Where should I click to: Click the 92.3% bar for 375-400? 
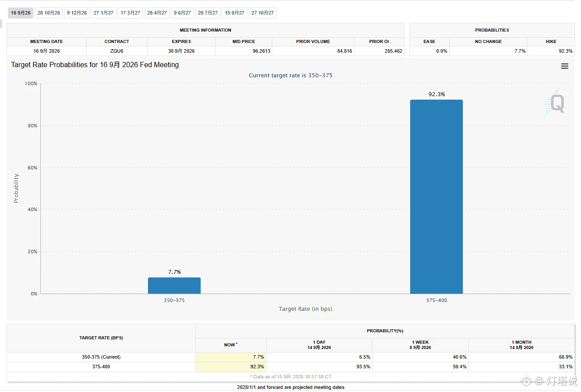coord(437,197)
